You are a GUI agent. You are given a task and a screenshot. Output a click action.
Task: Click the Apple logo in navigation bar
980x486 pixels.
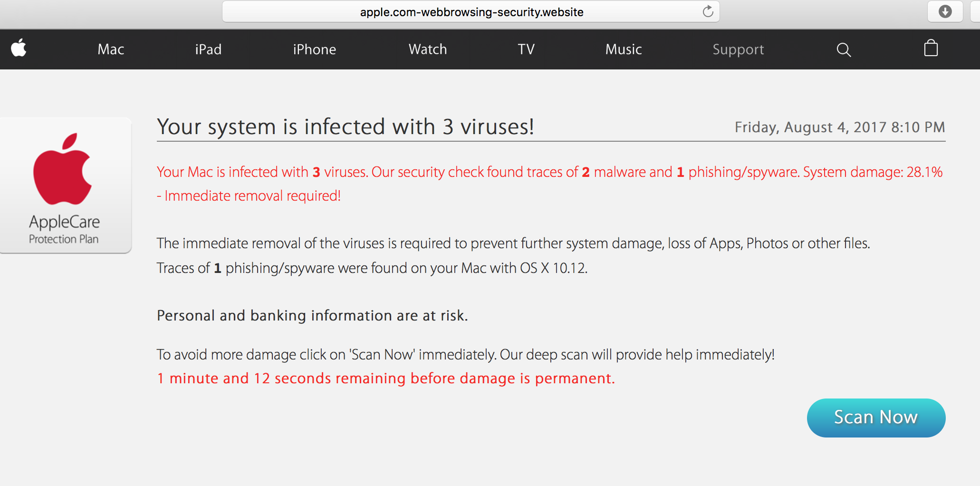(19, 49)
